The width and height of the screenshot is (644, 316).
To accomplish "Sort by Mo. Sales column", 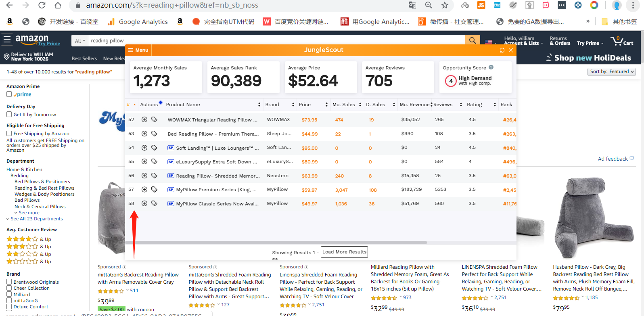I will pyautogui.click(x=347, y=105).
